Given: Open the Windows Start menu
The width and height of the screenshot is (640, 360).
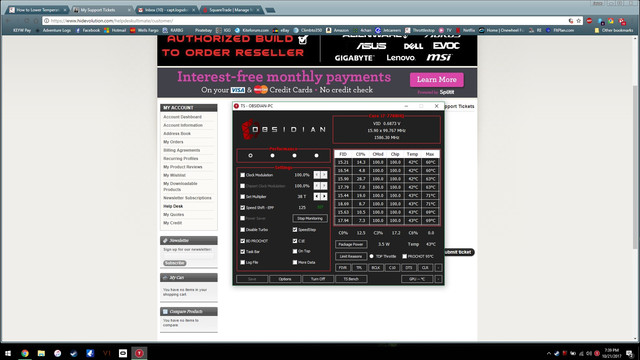Looking at the screenshot, I should point(8,353).
